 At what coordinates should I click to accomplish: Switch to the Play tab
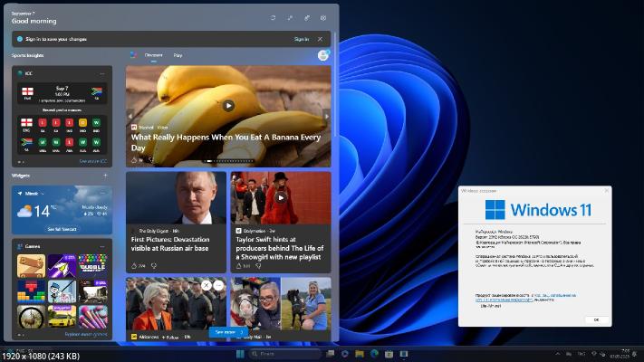point(178,55)
